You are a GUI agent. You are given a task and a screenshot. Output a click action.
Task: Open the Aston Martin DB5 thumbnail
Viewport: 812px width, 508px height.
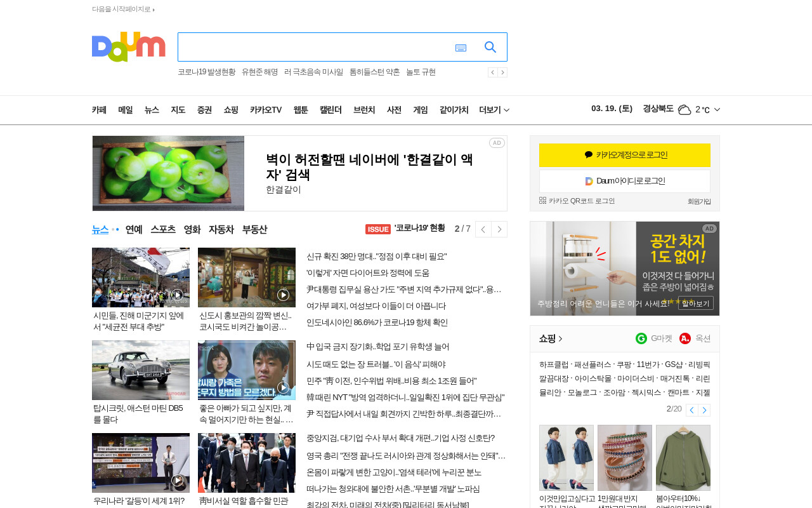pyautogui.click(x=141, y=370)
